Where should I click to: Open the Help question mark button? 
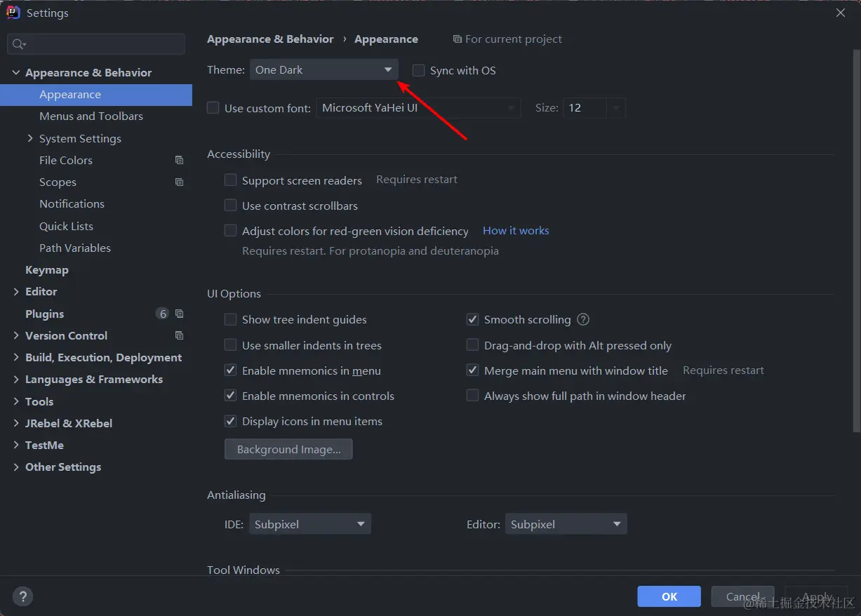click(22, 597)
